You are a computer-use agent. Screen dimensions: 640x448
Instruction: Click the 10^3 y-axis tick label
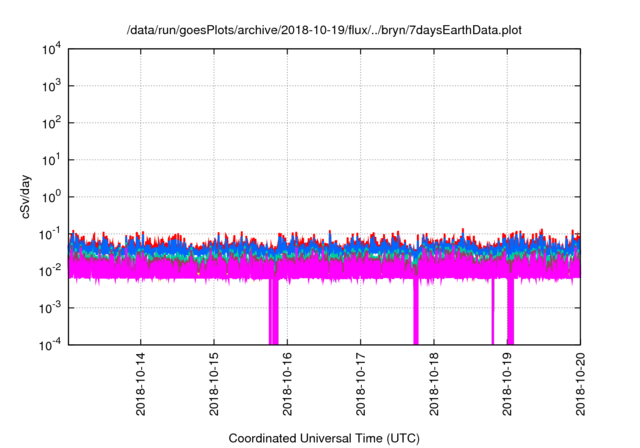(51, 86)
